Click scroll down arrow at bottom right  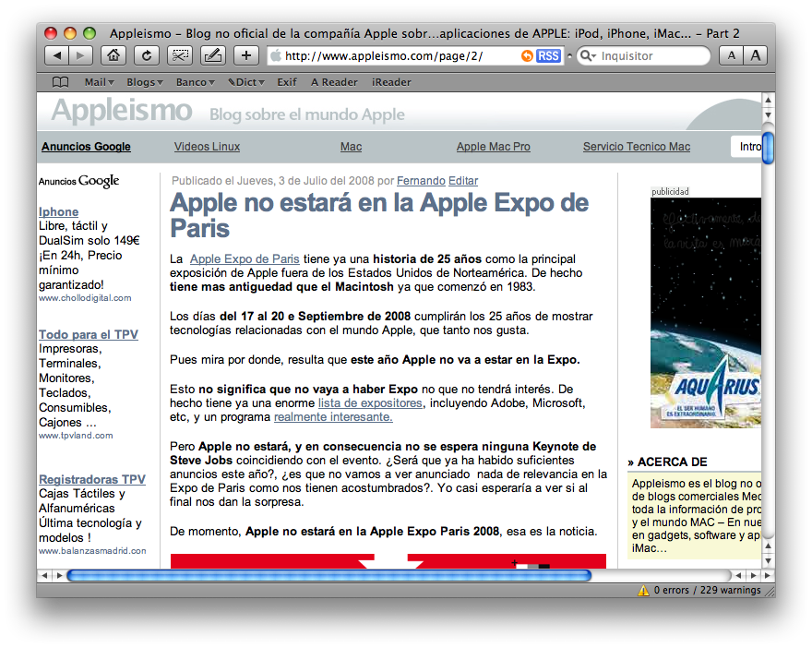point(768,560)
